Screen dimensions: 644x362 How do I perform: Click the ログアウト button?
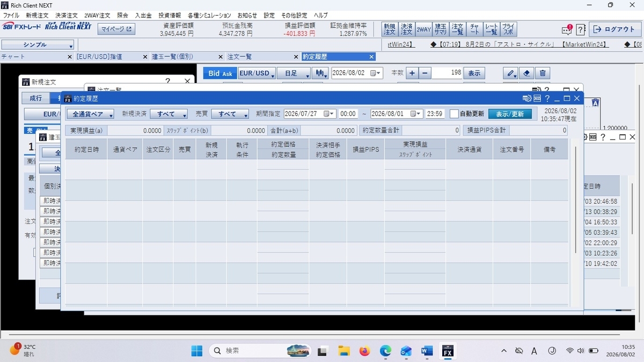click(x=614, y=29)
